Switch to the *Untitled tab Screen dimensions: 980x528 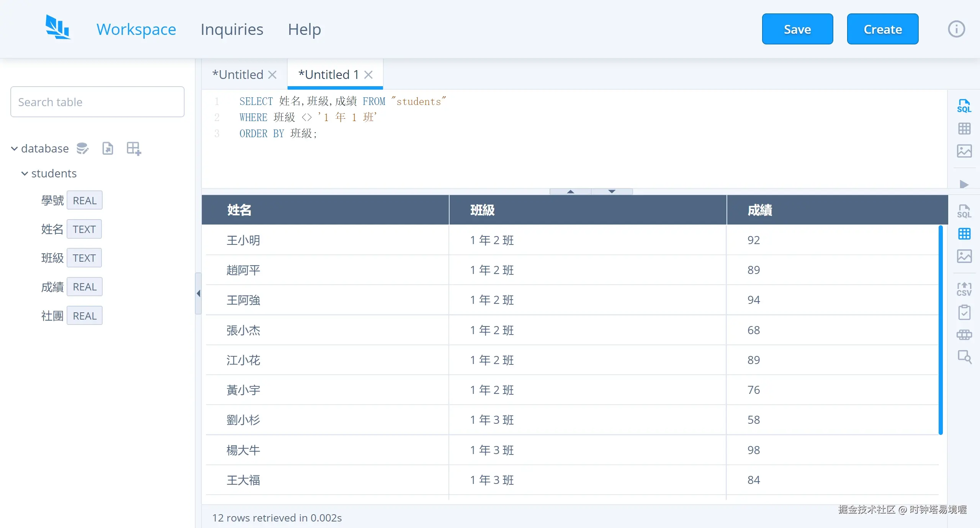237,74
